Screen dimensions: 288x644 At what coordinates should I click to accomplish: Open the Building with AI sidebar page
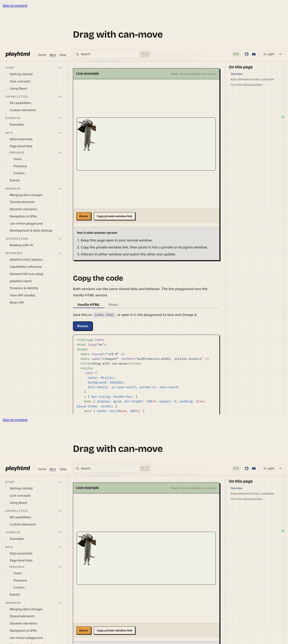tap(21, 245)
